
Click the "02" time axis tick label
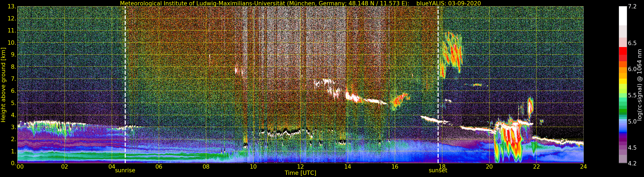[65, 167]
